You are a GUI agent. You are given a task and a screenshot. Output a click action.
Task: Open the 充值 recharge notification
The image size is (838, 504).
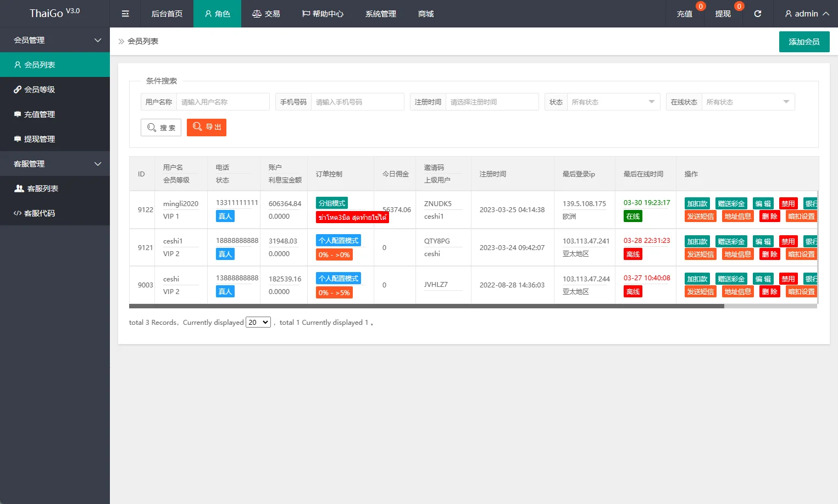click(684, 14)
